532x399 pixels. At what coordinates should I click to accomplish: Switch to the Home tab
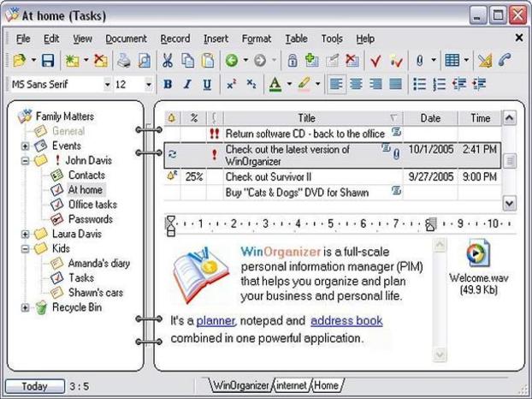pos(327,385)
